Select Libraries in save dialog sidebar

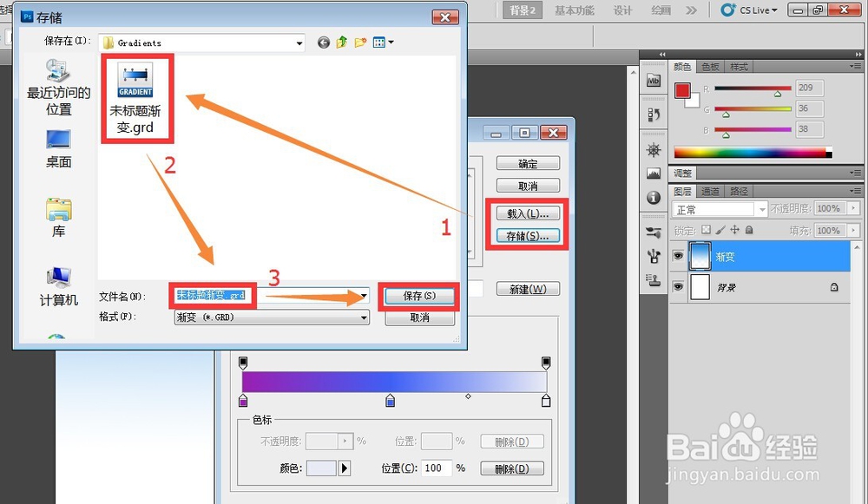(x=59, y=218)
